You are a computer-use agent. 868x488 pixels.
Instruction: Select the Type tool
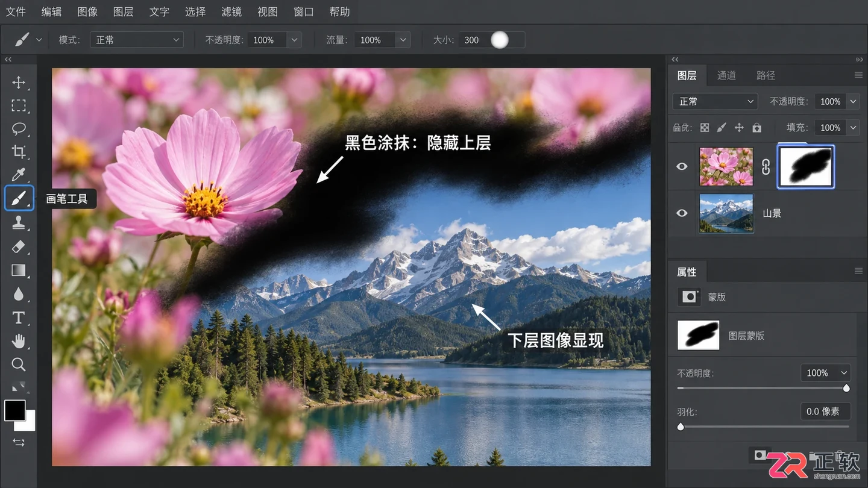[x=19, y=318]
